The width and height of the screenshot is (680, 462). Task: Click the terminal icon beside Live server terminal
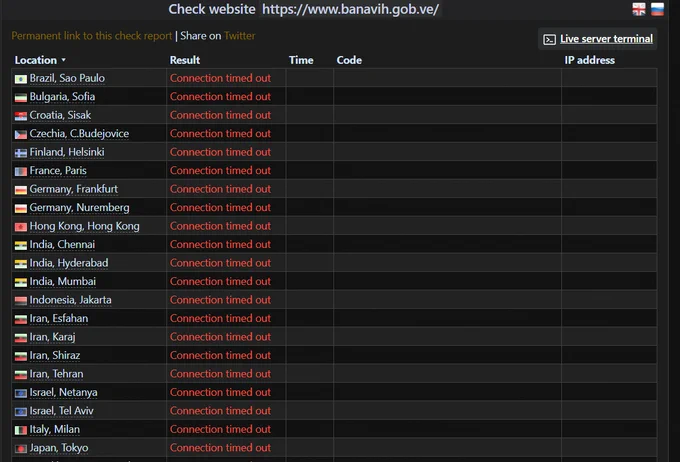tap(549, 39)
